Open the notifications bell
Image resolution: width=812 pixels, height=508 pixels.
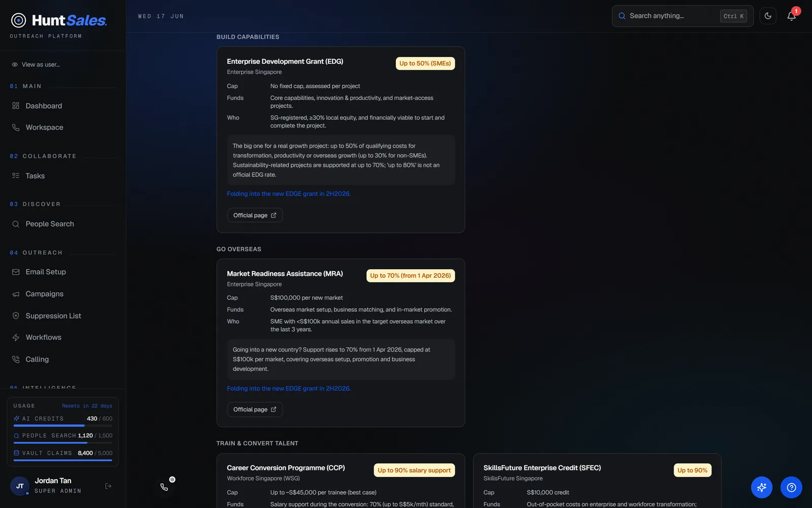point(791,16)
